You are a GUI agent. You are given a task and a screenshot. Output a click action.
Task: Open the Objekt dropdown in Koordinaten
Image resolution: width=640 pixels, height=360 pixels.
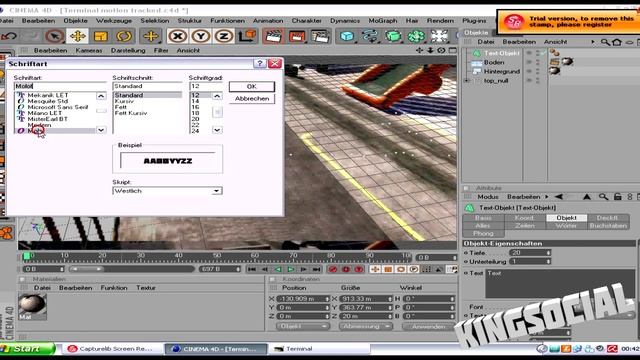[x=302, y=326]
